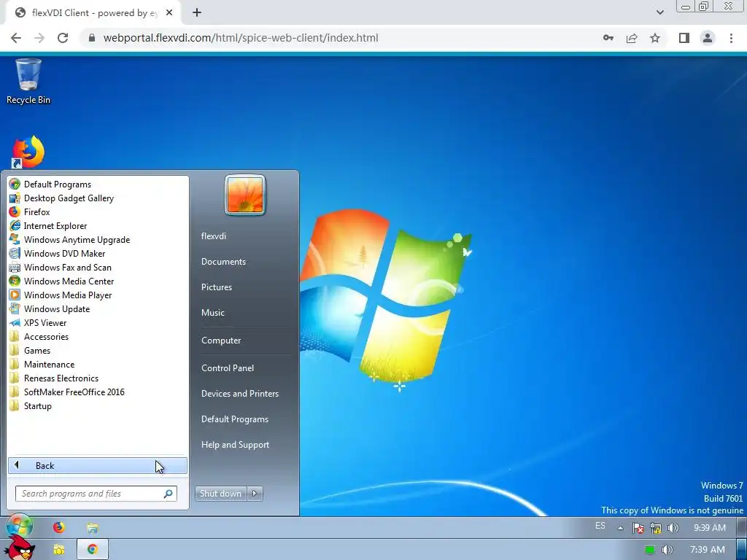Click the yellow folder icon in host taskbar
This screenshot has height=560, width=747.
58,550
